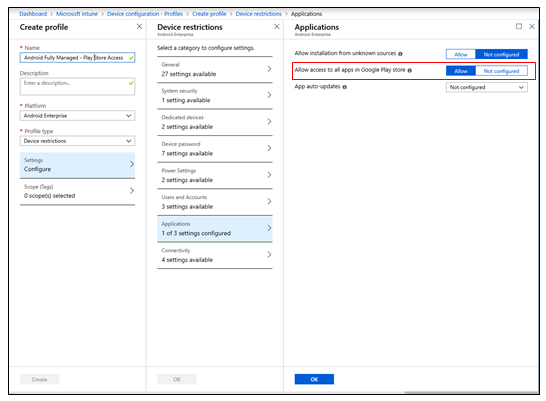Click the Applications blade title
This screenshot has height=401, width=546.
[x=317, y=27]
